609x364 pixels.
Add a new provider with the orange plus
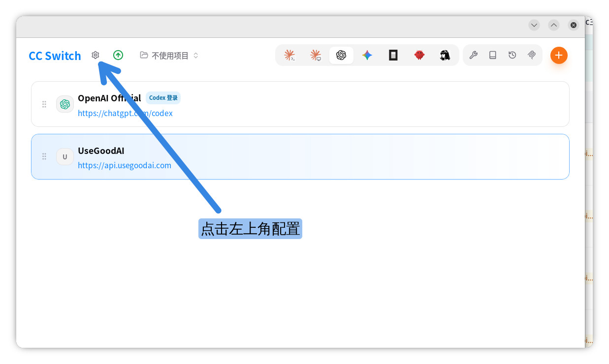pos(559,55)
